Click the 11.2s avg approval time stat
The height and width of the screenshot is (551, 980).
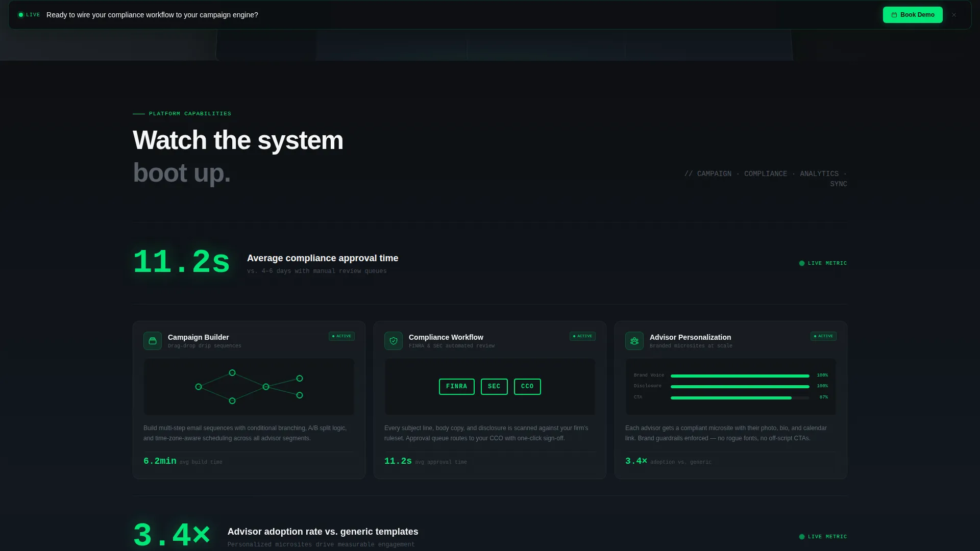pyautogui.click(x=425, y=461)
